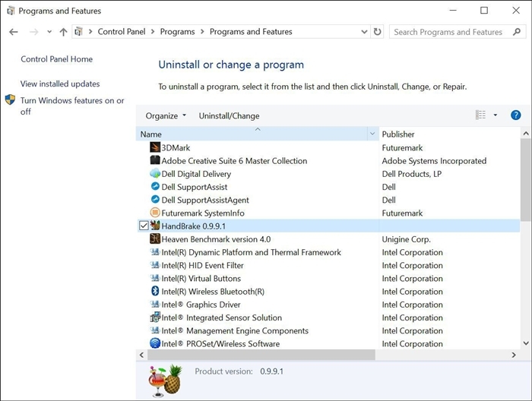Open Turn Windows features on or off
The height and width of the screenshot is (401, 532).
72,106
